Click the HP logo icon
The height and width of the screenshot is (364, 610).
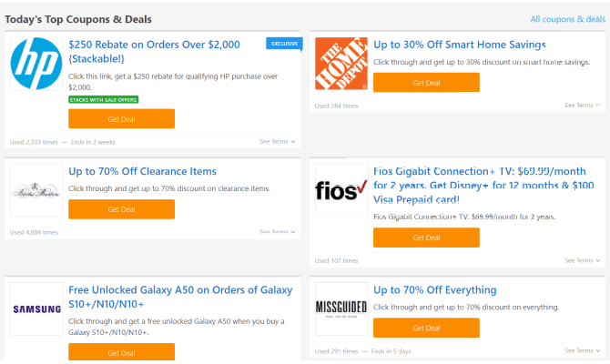coord(36,64)
